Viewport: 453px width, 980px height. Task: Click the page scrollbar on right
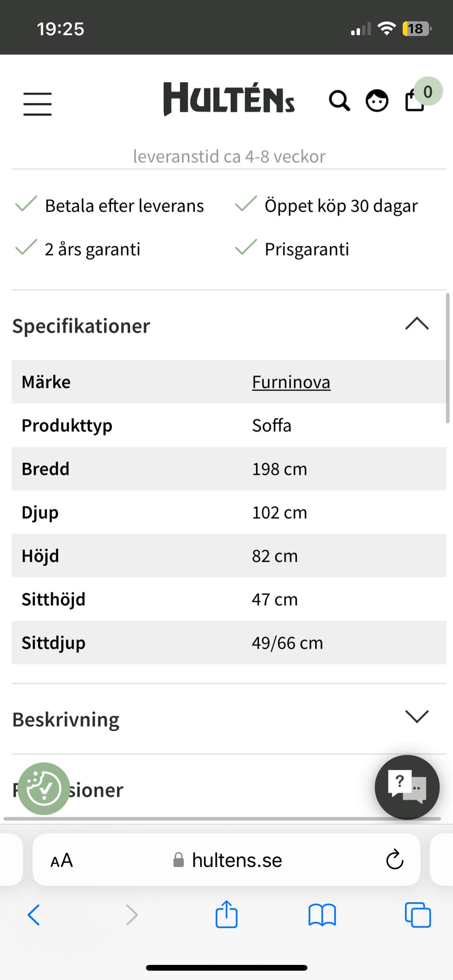tap(447, 358)
